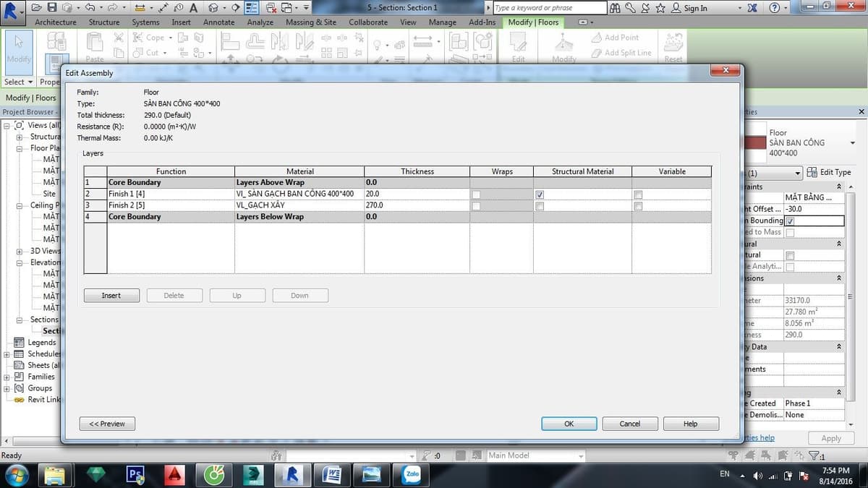Viewport: 868px width, 488px height.
Task: Uncheck Structural Material for Finish 1 [4]
Action: point(540,194)
